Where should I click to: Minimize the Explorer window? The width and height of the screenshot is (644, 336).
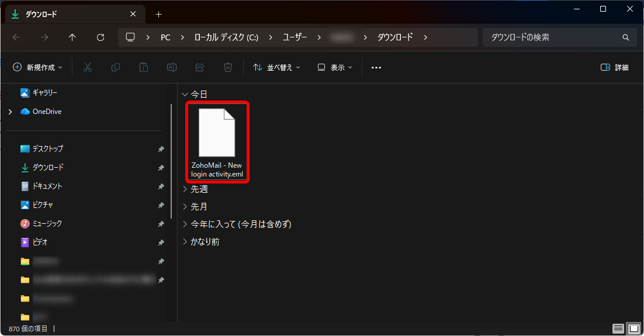click(x=577, y=9)
